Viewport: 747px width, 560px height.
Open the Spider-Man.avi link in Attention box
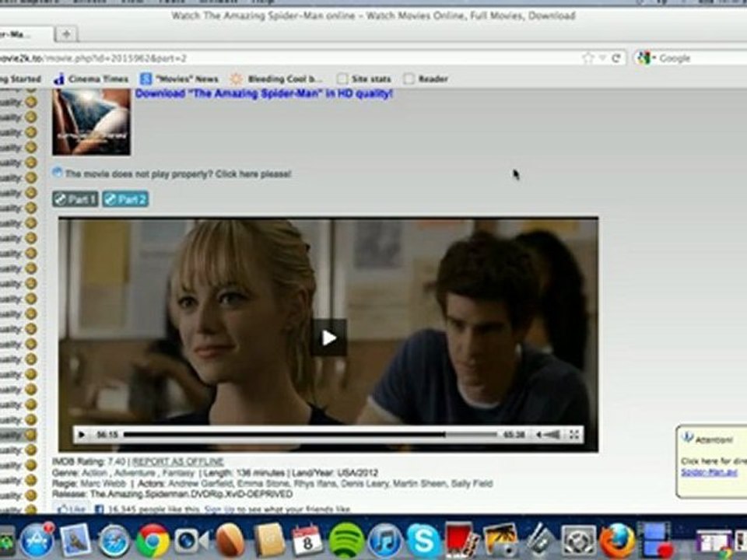click(x=709, y=472)
